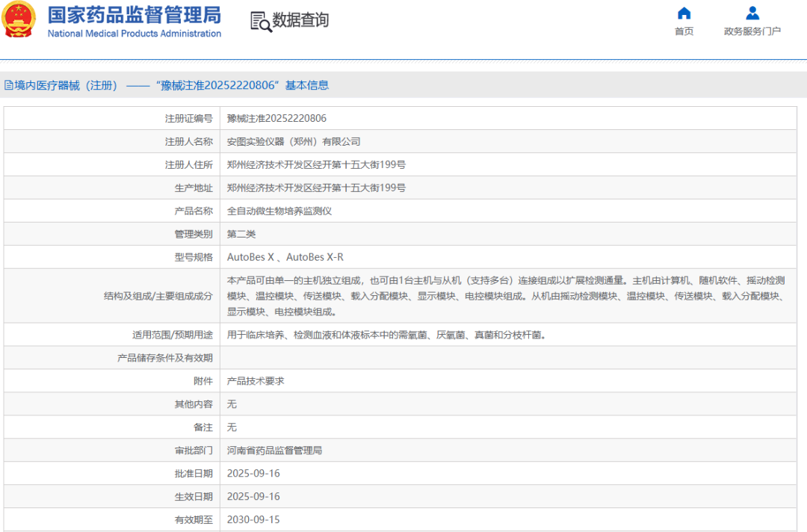Click the national emblem logo
This screenshot has width=807, height=532.
click(19, 20)
